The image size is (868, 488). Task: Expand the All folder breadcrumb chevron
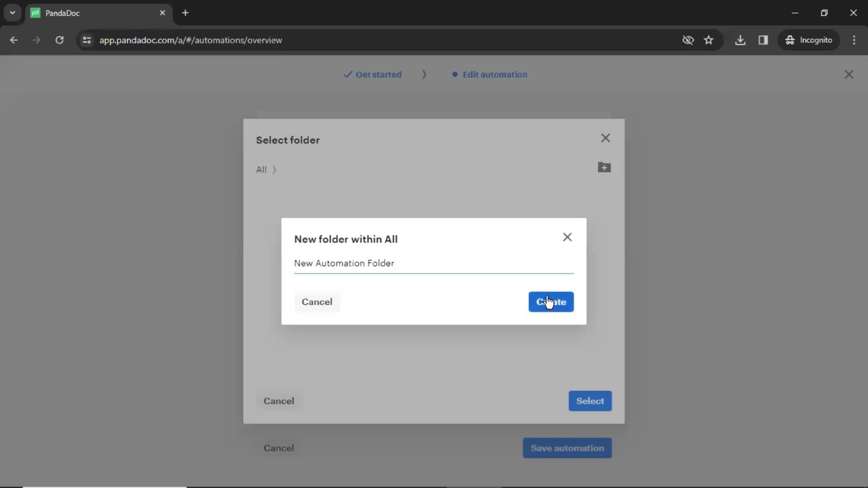(x=274, y=169)
